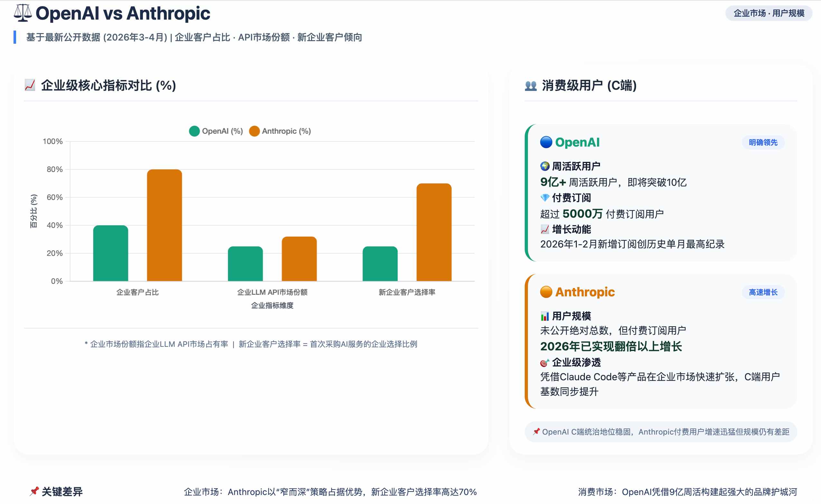Viewport: 821px width, 504px height.
Task: Click the chart icon next to 企业级核心指标对比
Action: [30, 85]
